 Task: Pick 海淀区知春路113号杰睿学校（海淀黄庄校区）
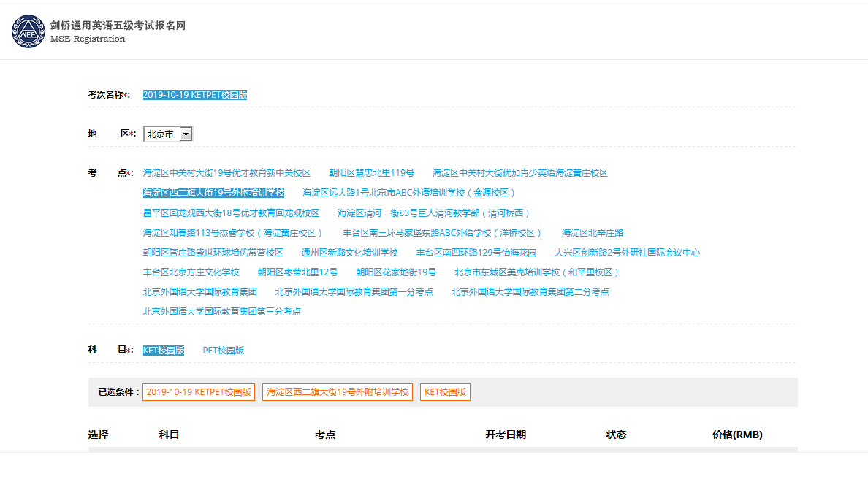point(233,233)
